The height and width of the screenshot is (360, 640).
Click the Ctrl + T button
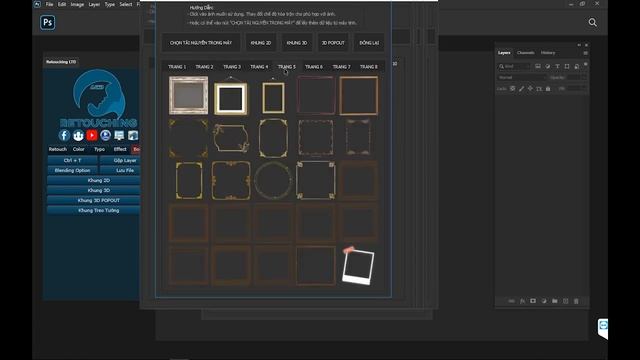pos(73,160)
